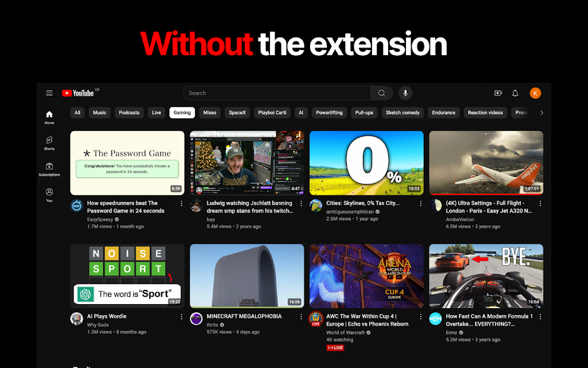This screenshot has width=588, height=368.
Task: Select the Playboi Carti chip
Action: (272, 113)
